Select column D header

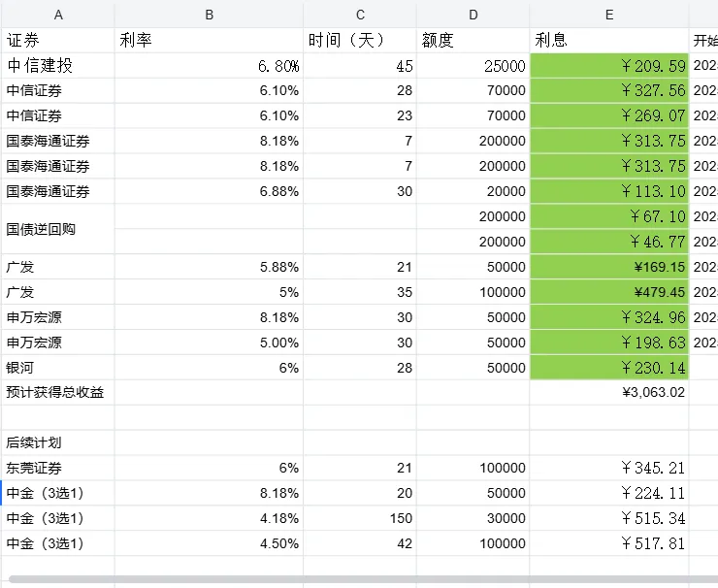[473, 15]
